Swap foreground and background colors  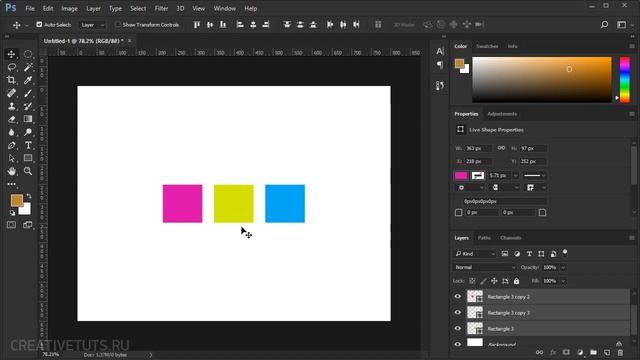point(29,196)
